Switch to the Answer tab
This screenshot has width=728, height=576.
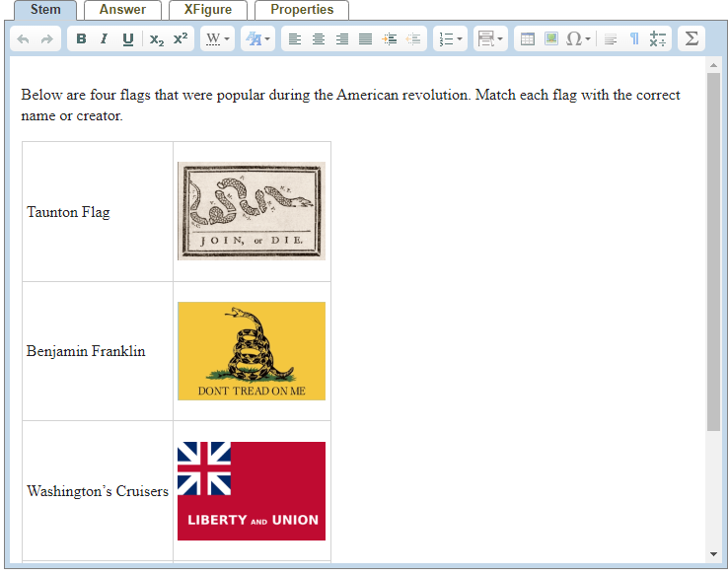point(122,10)
